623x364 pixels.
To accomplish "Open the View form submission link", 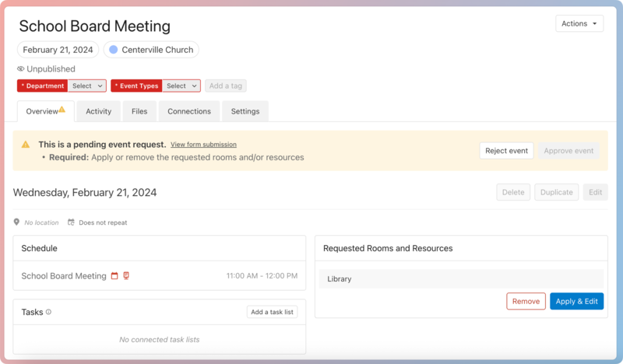I will (203, 145).
